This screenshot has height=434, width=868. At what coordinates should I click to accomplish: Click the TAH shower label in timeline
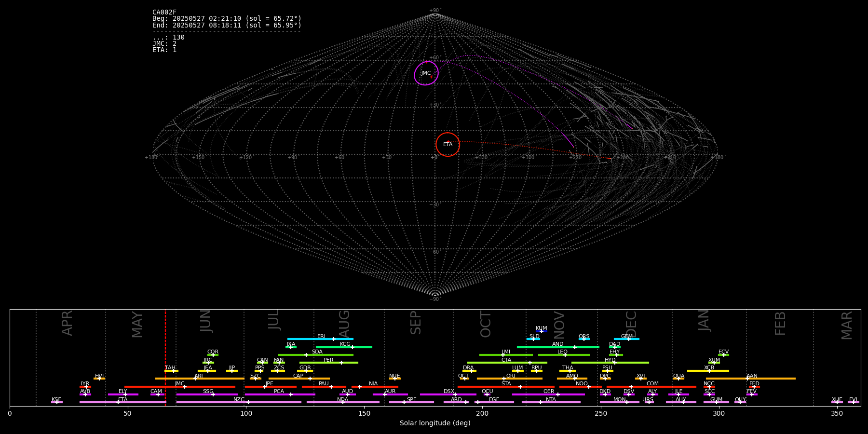(170, 368)
